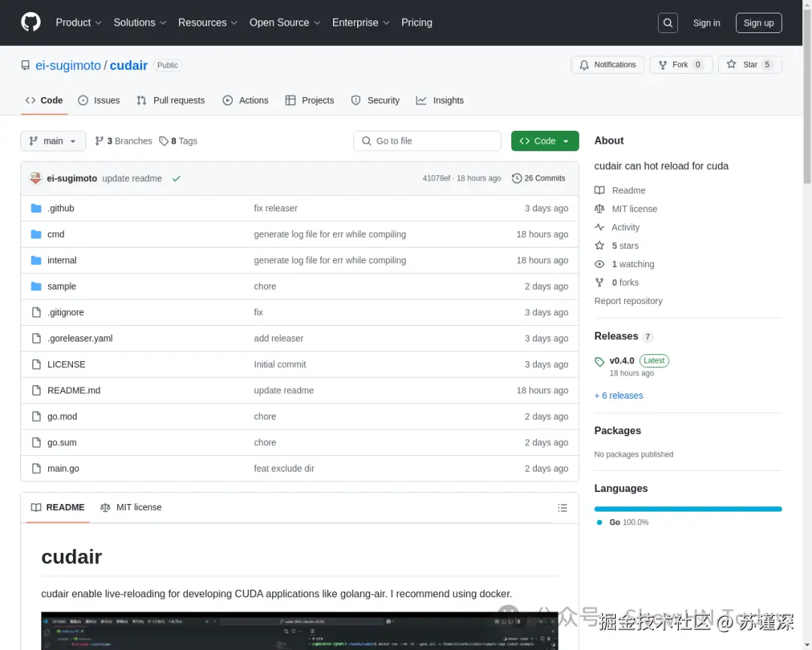Select the README tab in file viewer

pyautogui.click(x=57, y=508)
